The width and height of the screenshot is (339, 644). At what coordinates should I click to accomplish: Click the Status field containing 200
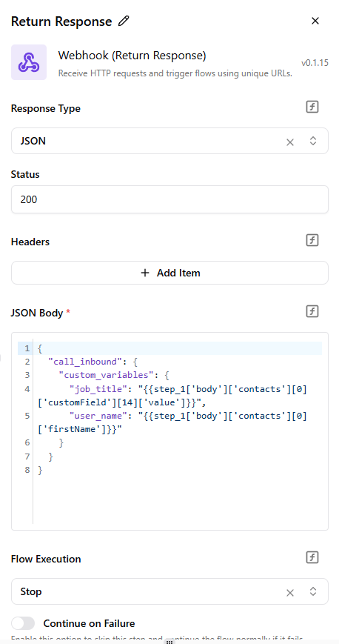point(169,199)
